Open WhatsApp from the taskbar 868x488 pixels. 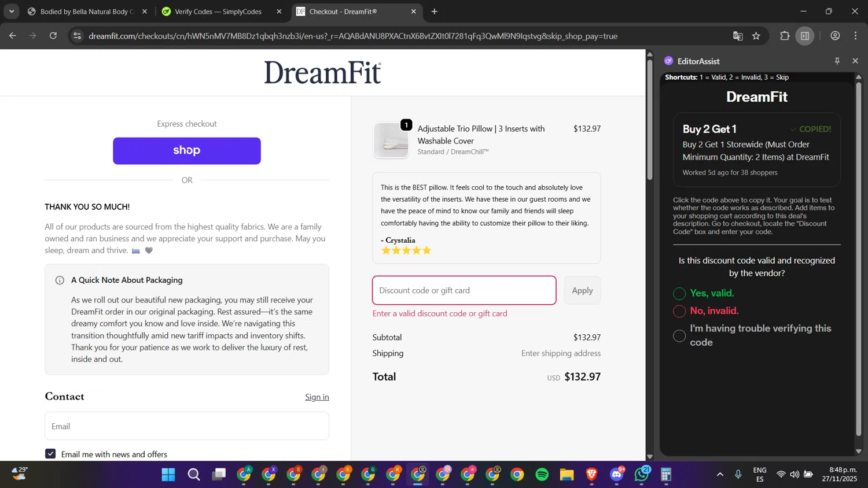click(x=642, y=475)
